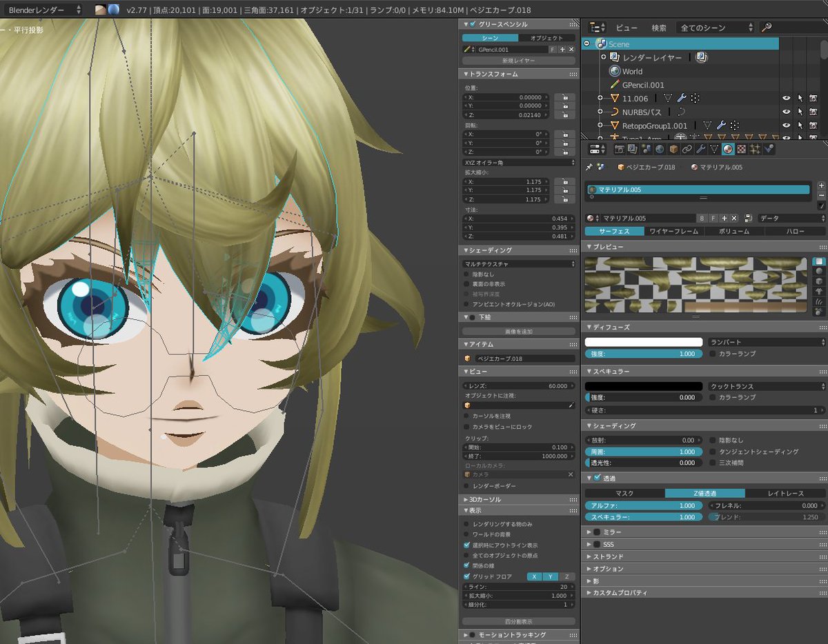Screen dimensions: 828x644
Task: Click the outliner search magnifier icon
Action: [x=766, y=28]
